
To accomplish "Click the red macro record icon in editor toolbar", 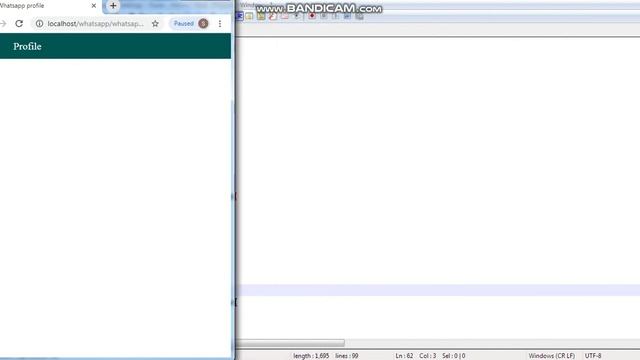I will (312, 16).
